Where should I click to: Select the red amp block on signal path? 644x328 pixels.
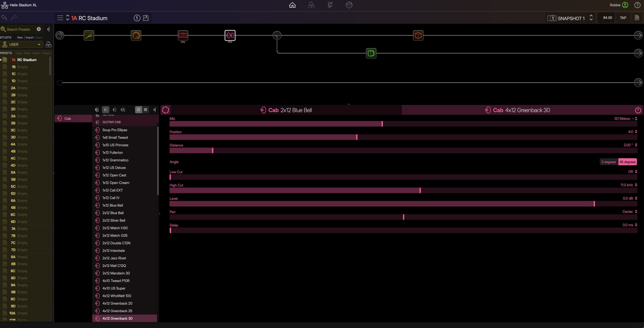tap(183, 35)
